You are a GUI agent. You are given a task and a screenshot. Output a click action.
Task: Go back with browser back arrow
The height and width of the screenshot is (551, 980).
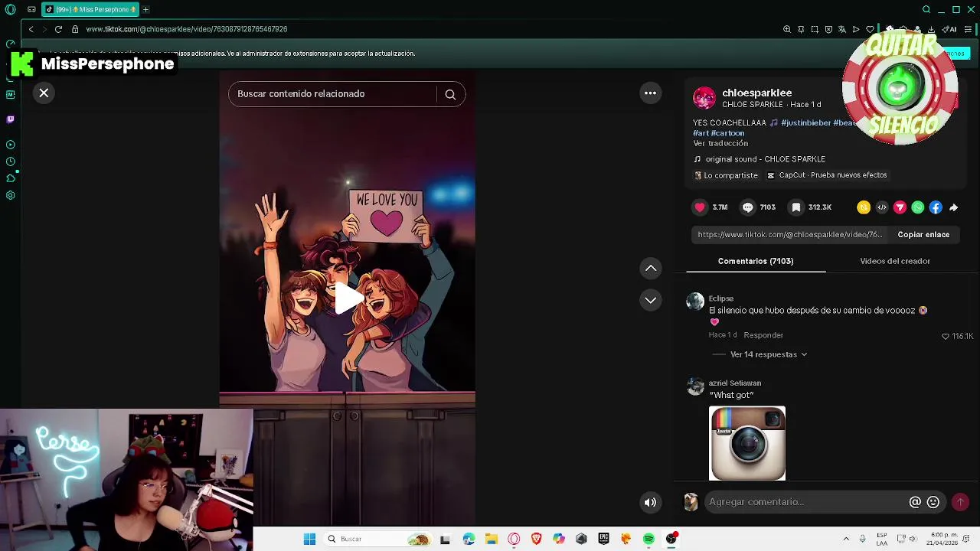tap(31, 29)
